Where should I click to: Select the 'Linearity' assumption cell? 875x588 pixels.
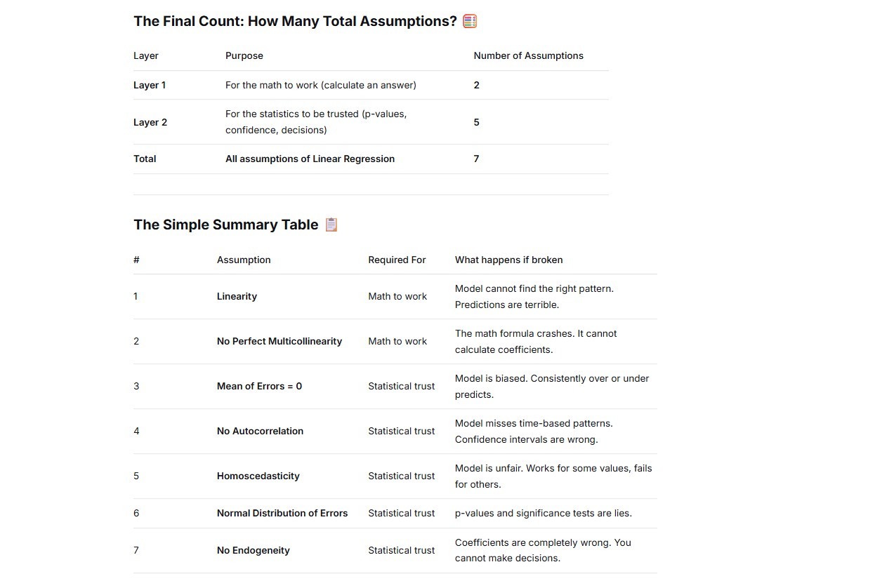click(237, 296)
